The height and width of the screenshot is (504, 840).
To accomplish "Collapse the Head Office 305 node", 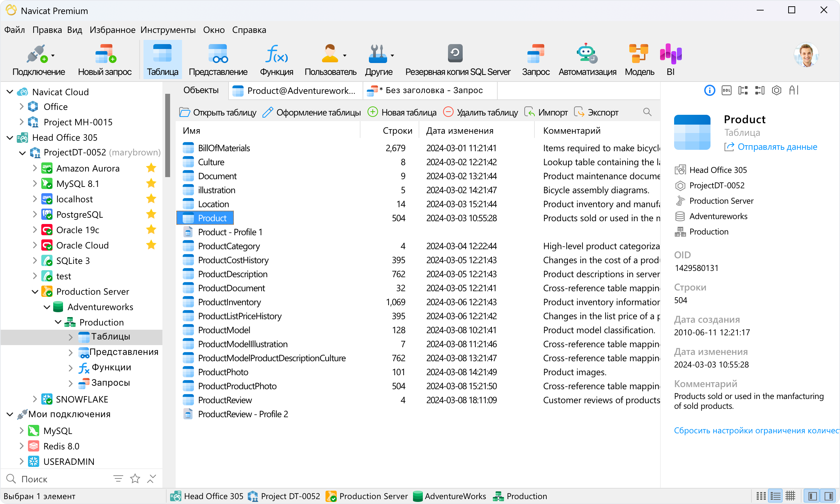I will coord(10,137).
